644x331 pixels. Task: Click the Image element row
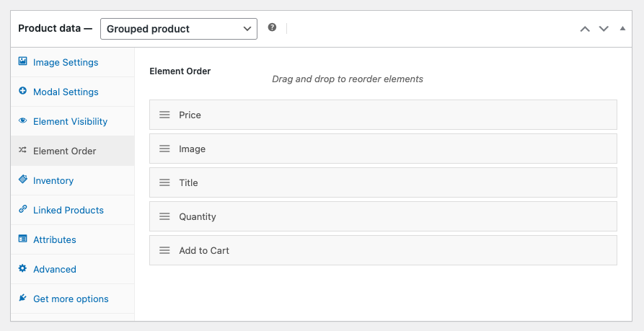pyautogui.click(x=382, y=149)
